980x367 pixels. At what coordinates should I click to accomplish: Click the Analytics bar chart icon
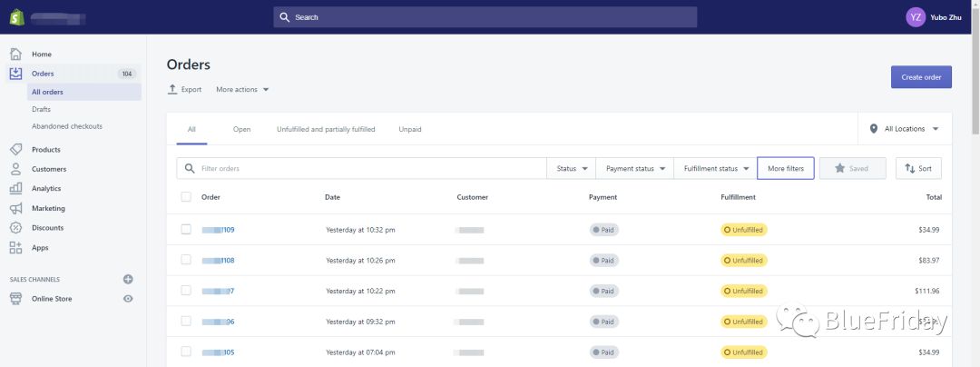[x=15, y=188]
